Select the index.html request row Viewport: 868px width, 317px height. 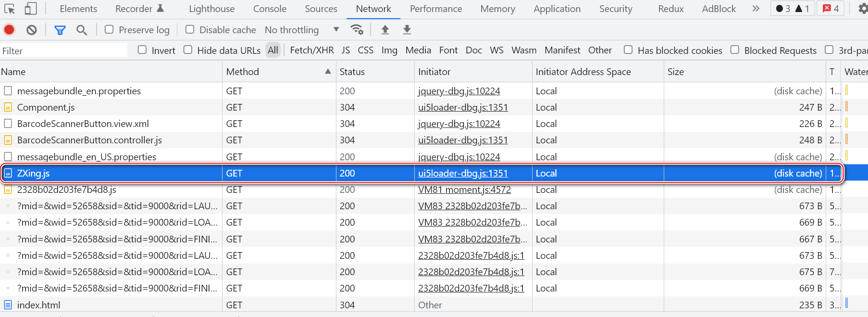[434, 305]
